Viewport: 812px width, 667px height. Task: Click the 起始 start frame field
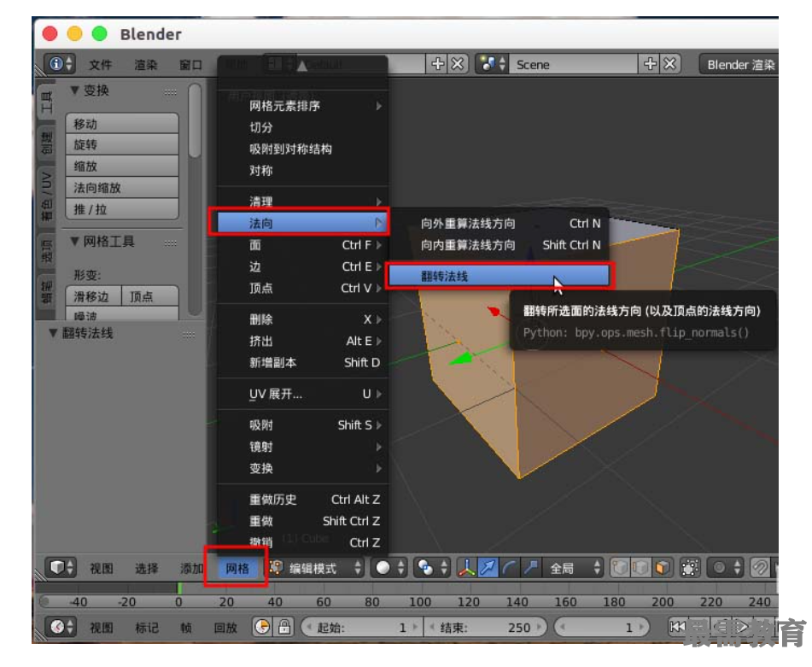361,627
